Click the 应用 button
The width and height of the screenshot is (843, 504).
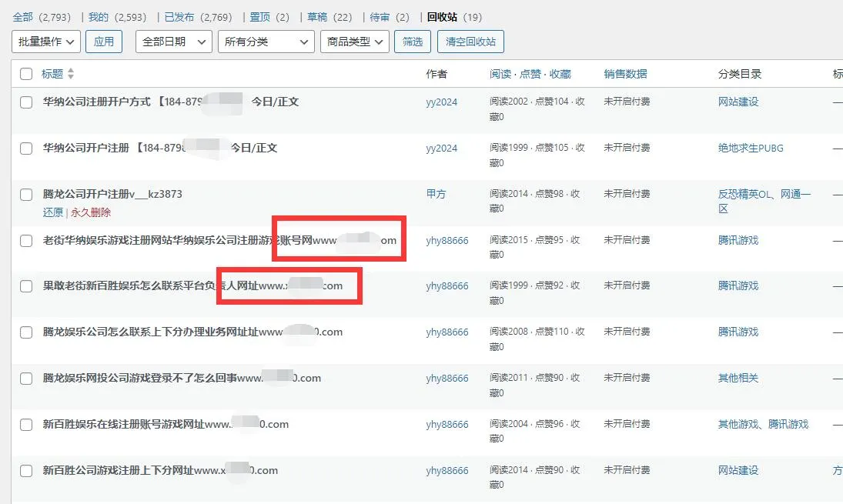point(104,42)
